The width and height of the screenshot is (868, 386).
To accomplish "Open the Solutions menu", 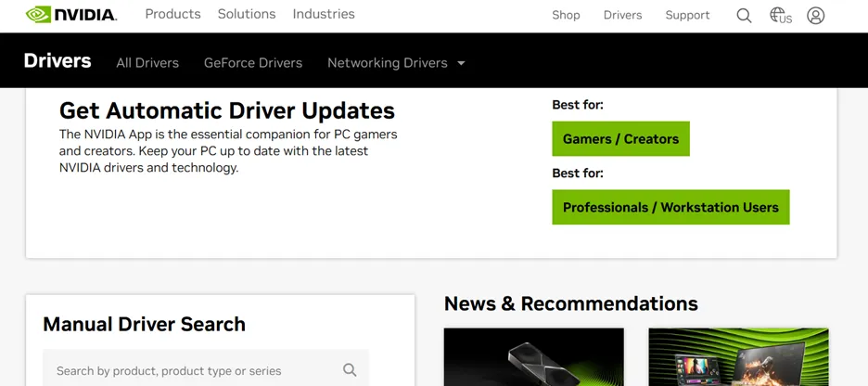I will click(247, 14).
